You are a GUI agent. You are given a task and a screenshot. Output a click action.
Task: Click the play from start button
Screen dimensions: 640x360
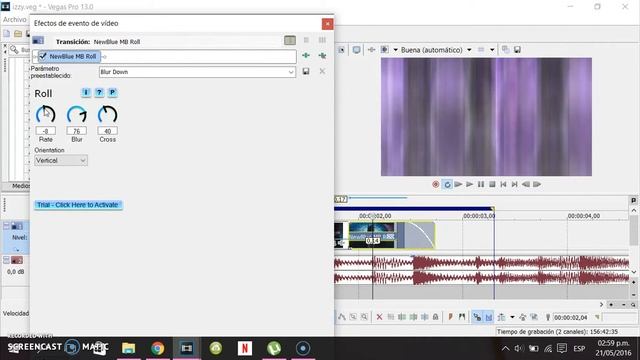click(458, 184)
